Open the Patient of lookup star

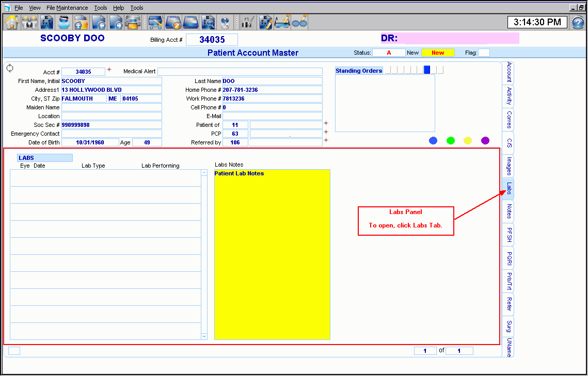point(326,123)
